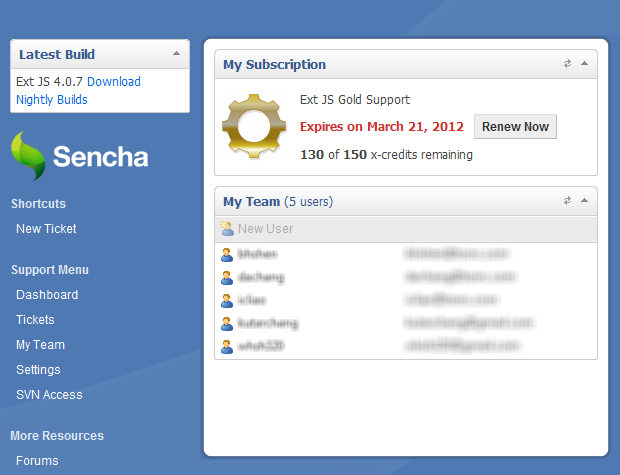Select the third team member's user icon
Viewport: 620px width, 475px height.
[227, 301]
